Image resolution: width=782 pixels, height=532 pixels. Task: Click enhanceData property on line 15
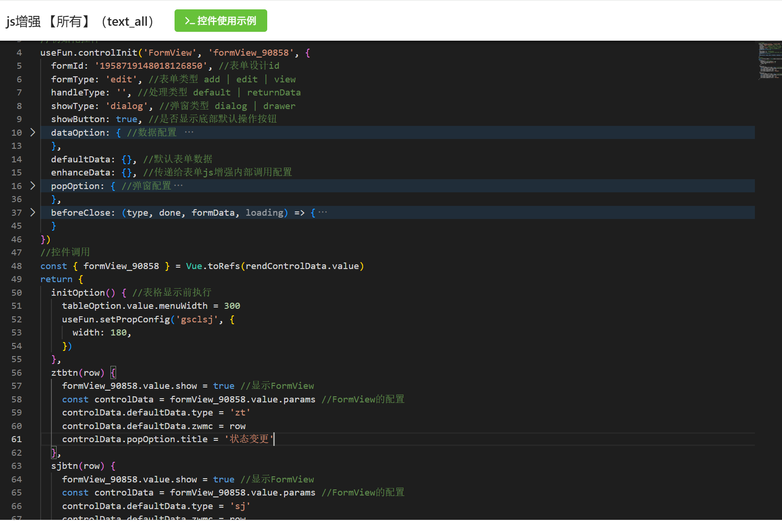tap(80, 173)
